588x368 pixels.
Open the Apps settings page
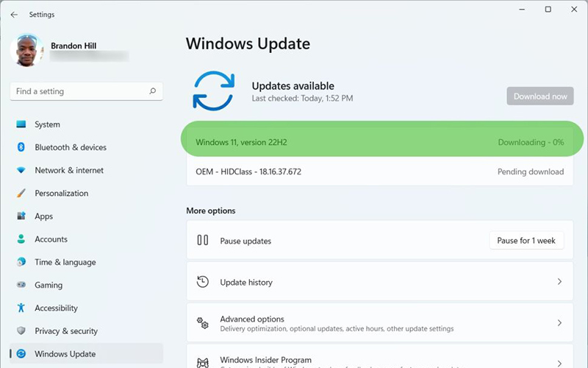(x=86, y=216)
